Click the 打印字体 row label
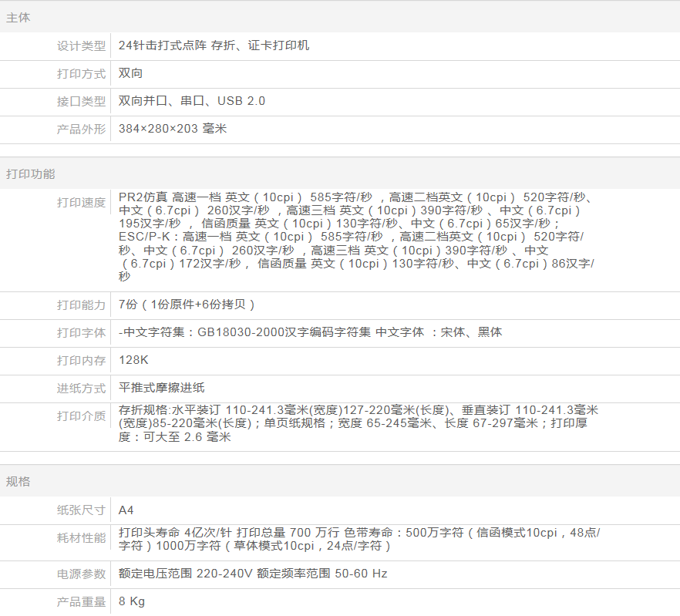 click(x=81, y=333)
